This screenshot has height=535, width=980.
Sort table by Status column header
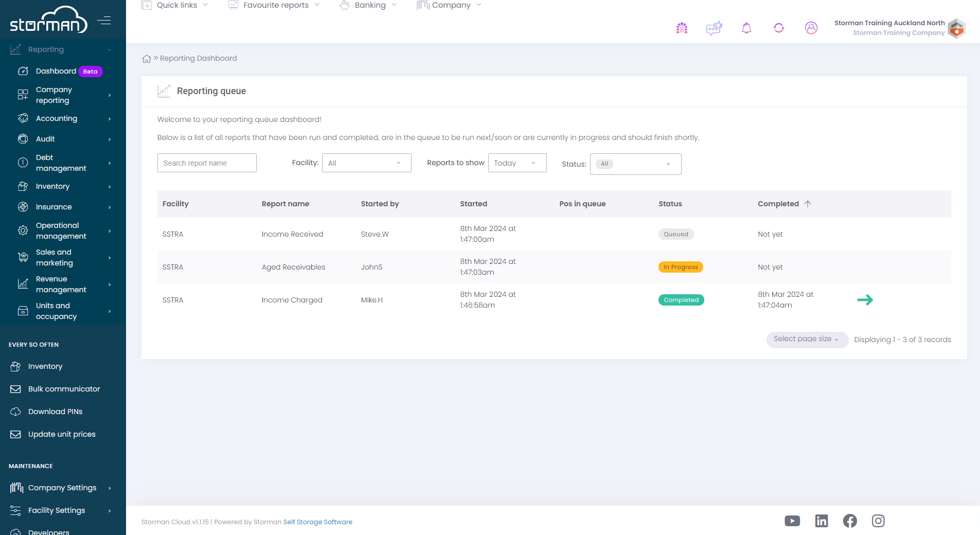click(670, 204)
